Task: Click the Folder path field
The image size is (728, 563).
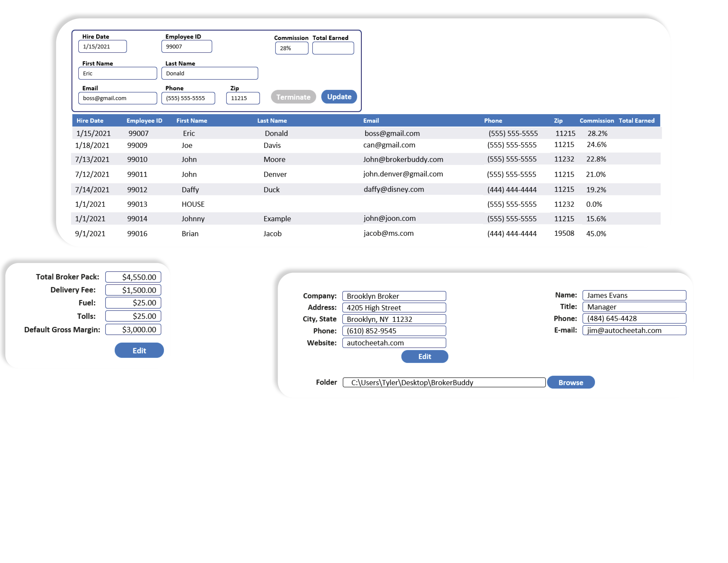Action: pyautogui.click(x=444, y=383)
